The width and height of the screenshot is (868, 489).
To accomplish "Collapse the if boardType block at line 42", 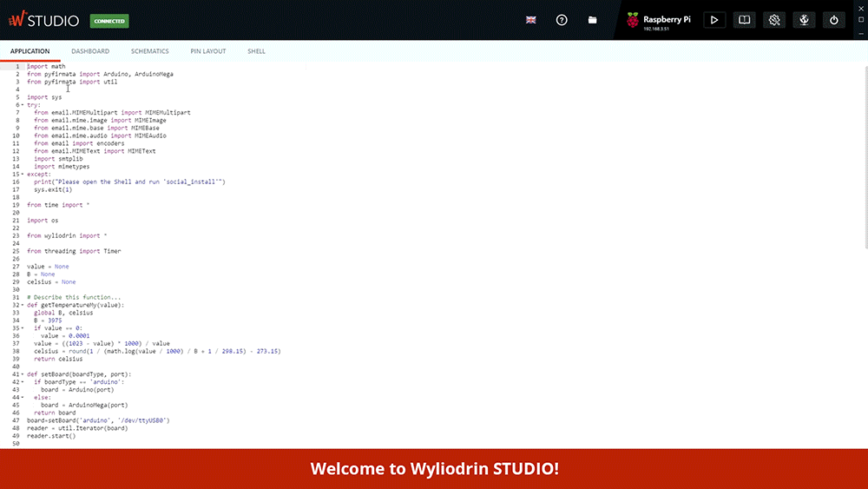I will click(23, 382).
